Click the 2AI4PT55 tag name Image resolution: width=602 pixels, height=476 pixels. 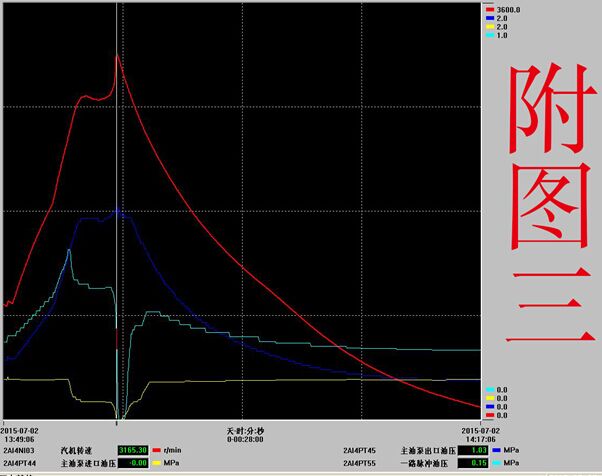(359, 464)
